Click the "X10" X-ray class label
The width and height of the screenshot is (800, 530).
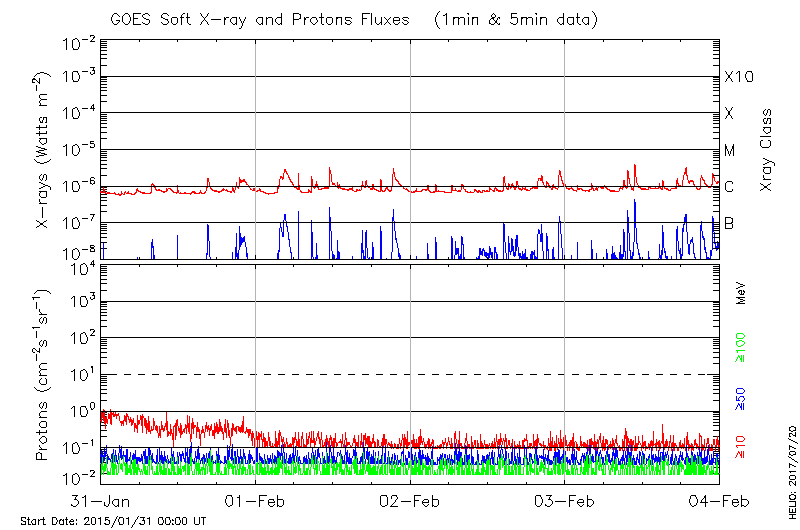[x=737, y=77]
